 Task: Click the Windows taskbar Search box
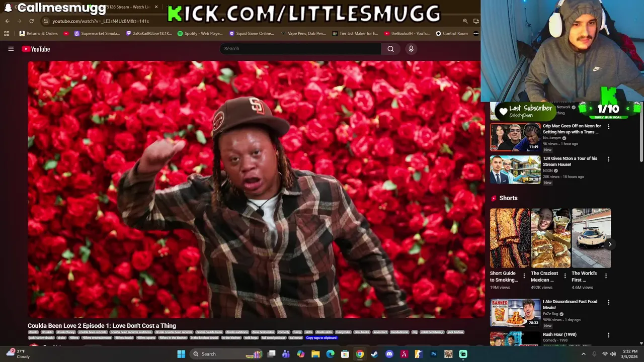tap(226, 354)
